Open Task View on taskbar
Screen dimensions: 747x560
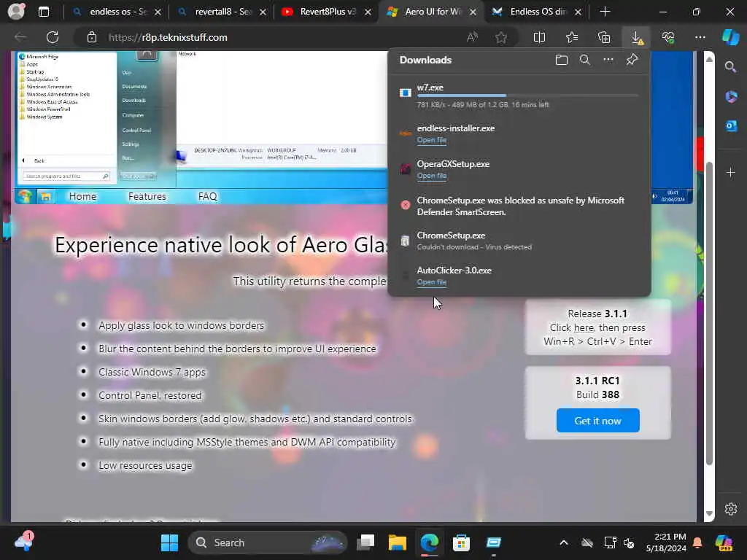(x=366, y=542)
